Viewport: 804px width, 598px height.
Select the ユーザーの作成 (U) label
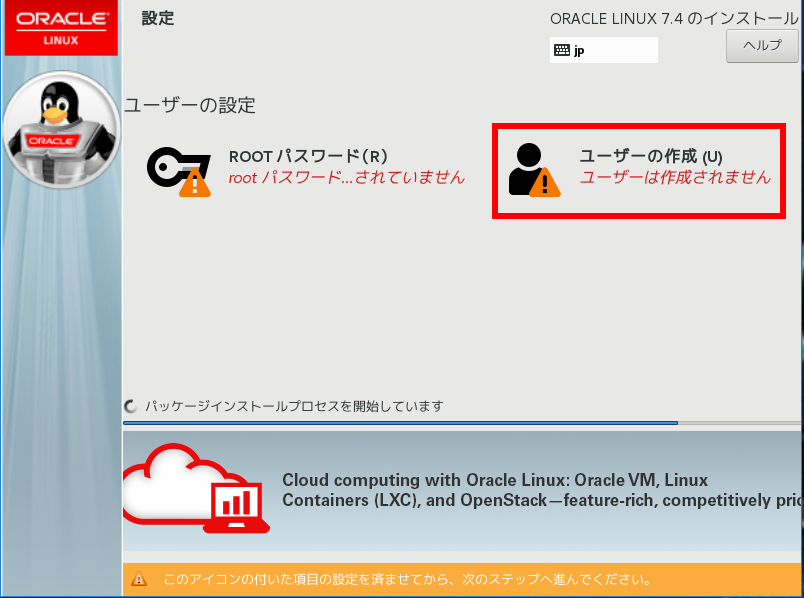click(651, 156)
